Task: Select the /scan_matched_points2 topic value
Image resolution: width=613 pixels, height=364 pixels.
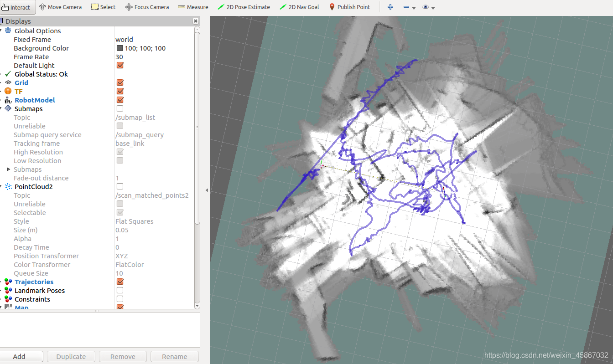Action: (152, 195)
